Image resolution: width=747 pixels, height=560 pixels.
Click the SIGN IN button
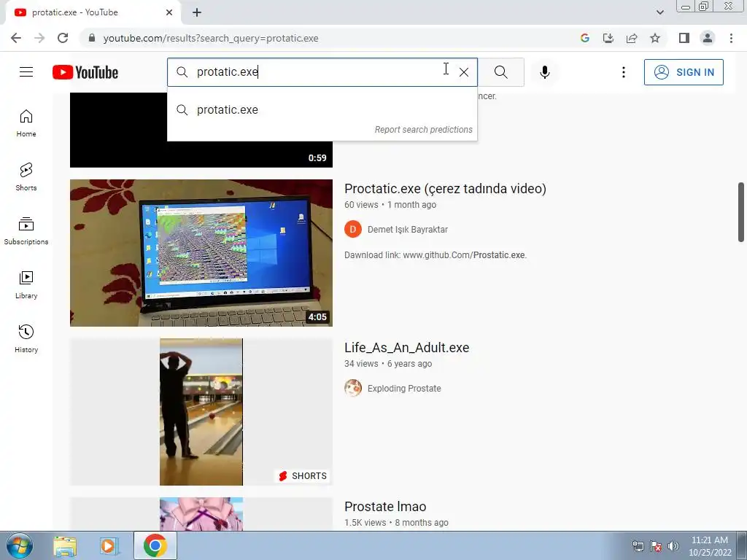point(684,72)
